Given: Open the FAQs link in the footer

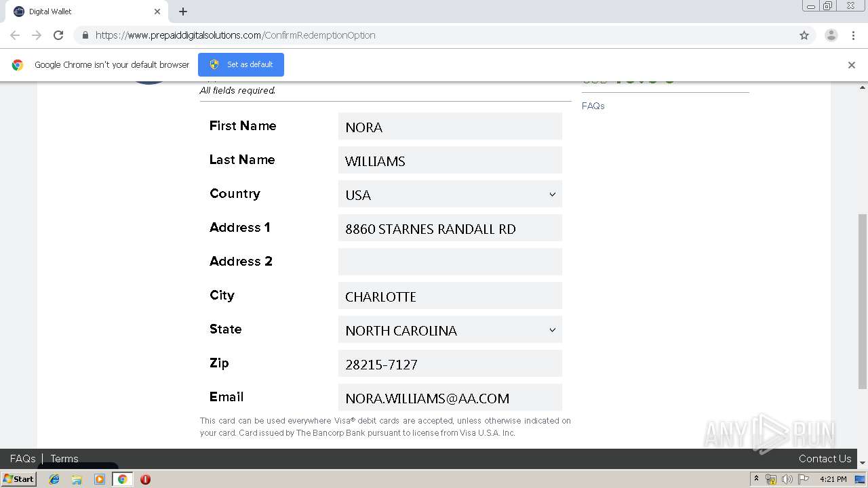Looking at the screenshot, I should (22, 459).
